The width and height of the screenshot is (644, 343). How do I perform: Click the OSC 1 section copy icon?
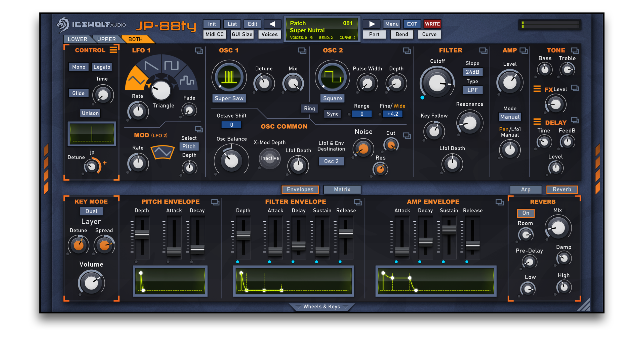302,51
